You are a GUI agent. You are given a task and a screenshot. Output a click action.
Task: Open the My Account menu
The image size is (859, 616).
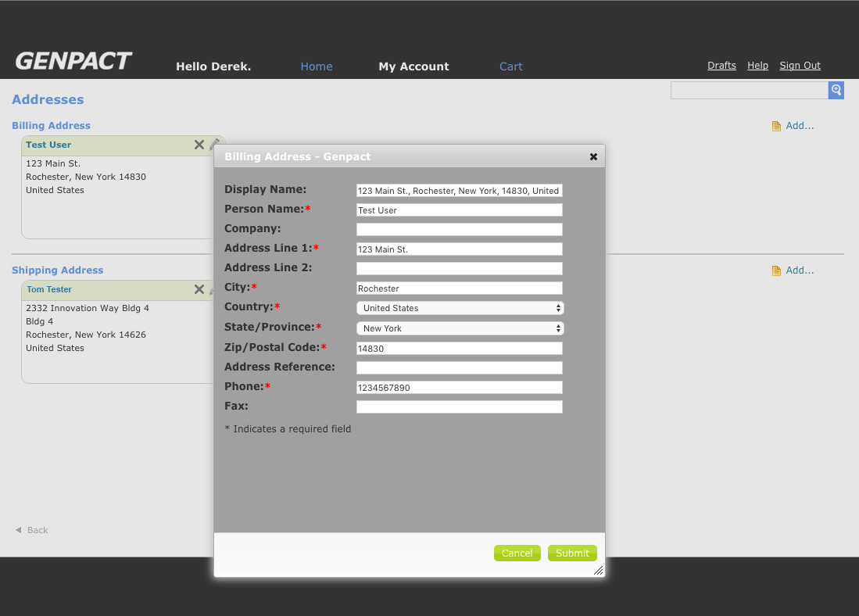point(413,66)
